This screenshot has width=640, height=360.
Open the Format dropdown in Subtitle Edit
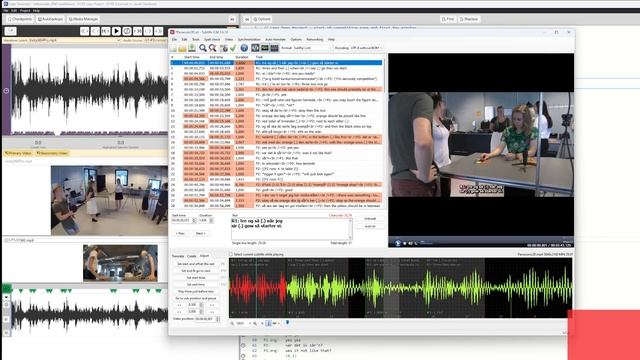click(312, 48)
